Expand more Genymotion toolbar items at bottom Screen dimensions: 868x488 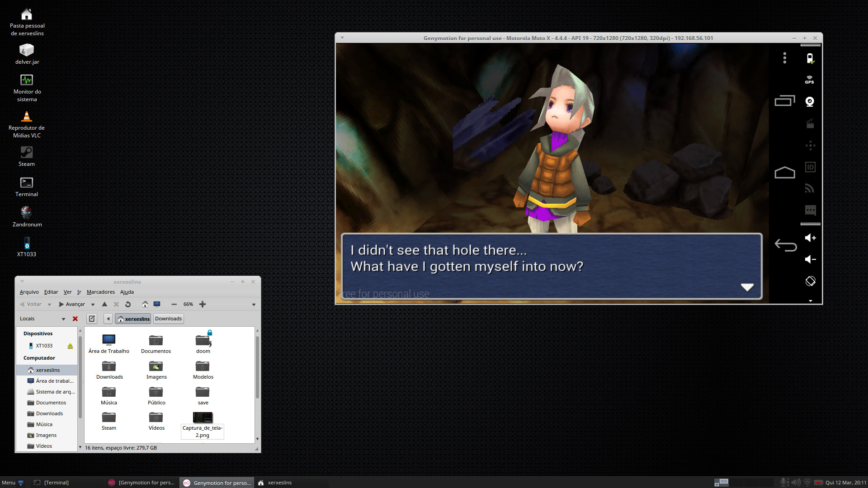click(811, 300)
